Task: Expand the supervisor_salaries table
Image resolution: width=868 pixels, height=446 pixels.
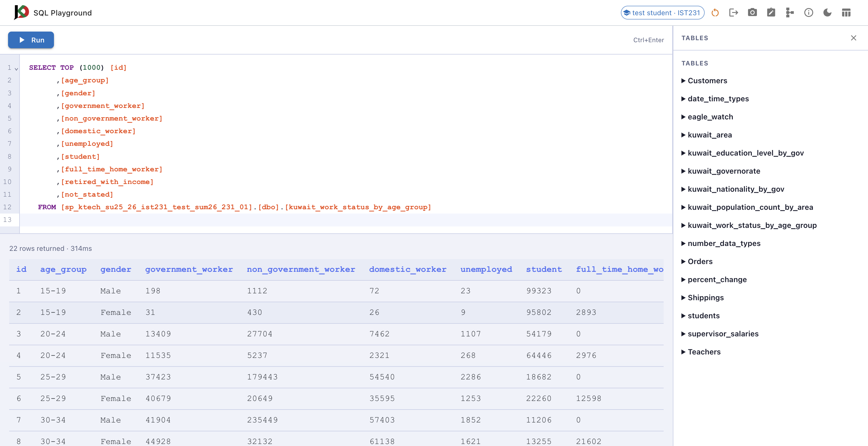Action: tap(720, 334)
